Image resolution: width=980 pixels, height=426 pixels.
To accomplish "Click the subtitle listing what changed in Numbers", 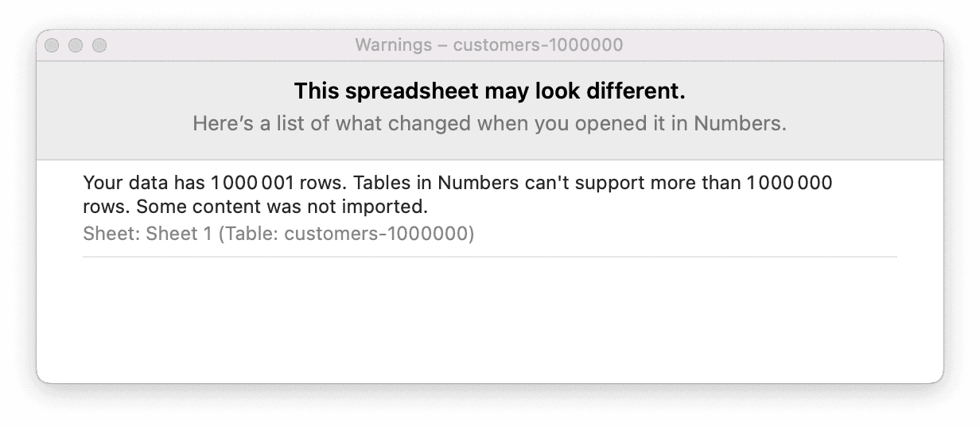I will click(489, 125).
